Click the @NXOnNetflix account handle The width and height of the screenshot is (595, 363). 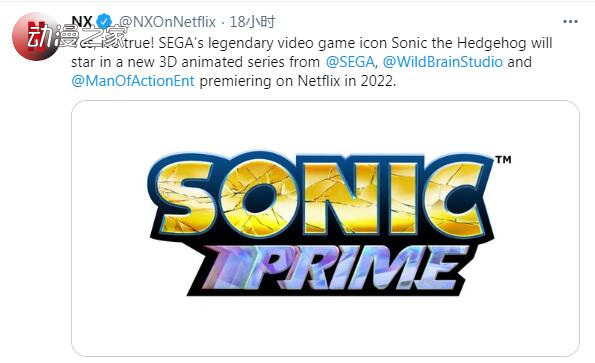[x=167, y=22]
